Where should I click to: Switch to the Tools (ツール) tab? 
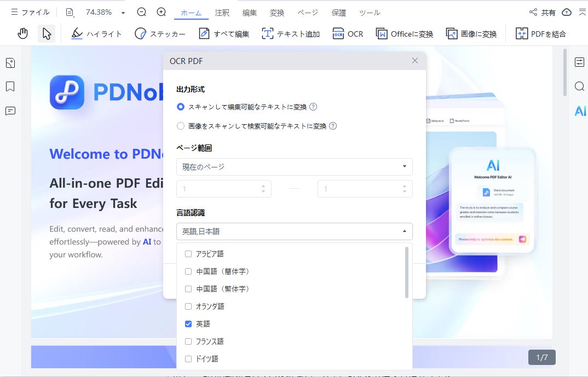[x=370, y=13]
